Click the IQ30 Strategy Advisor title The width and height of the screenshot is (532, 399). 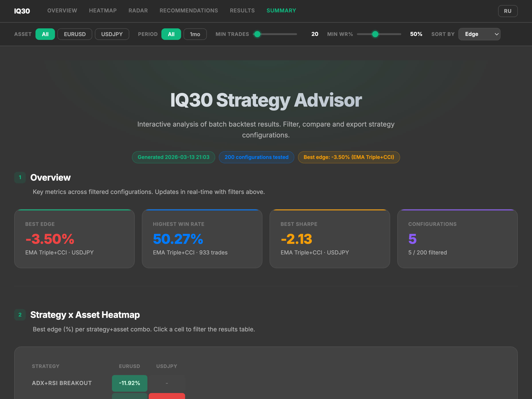pos(266,100)
